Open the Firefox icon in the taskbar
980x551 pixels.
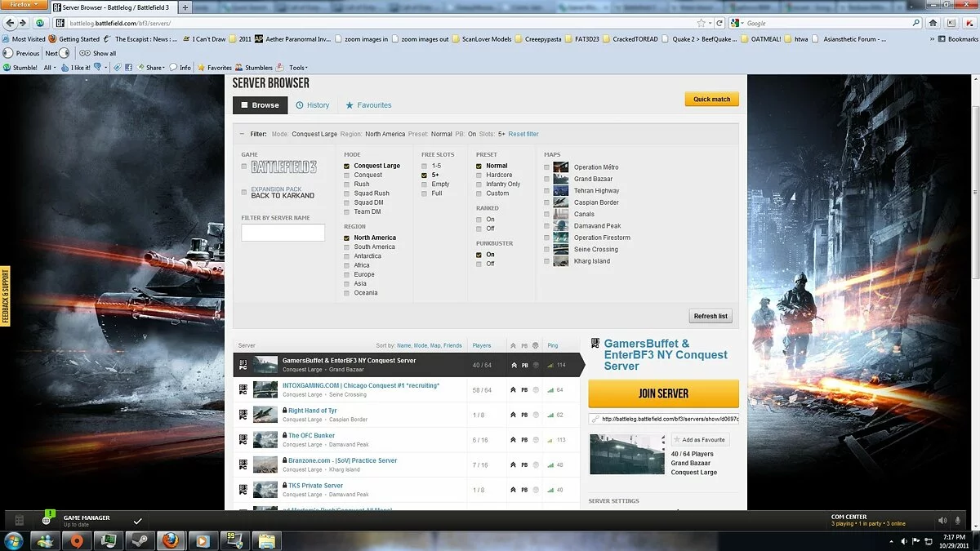click(x=170, y=540)
